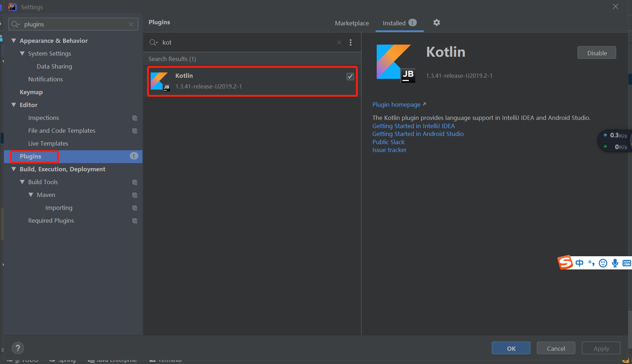Open the Required Plugins page
Viewport: 632px width, 364px height.
pyautogui.click(x=51, y=221)
